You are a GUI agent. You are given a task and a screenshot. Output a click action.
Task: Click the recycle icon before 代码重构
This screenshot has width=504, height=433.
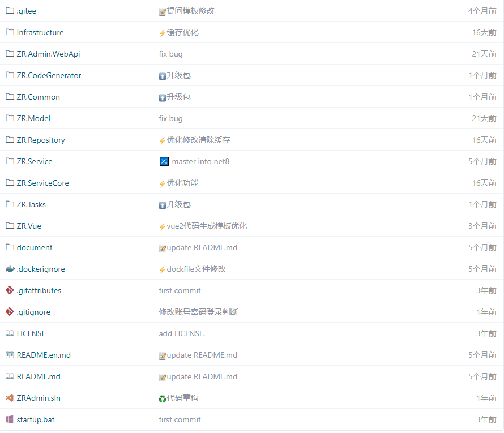[x=163, y=399]
